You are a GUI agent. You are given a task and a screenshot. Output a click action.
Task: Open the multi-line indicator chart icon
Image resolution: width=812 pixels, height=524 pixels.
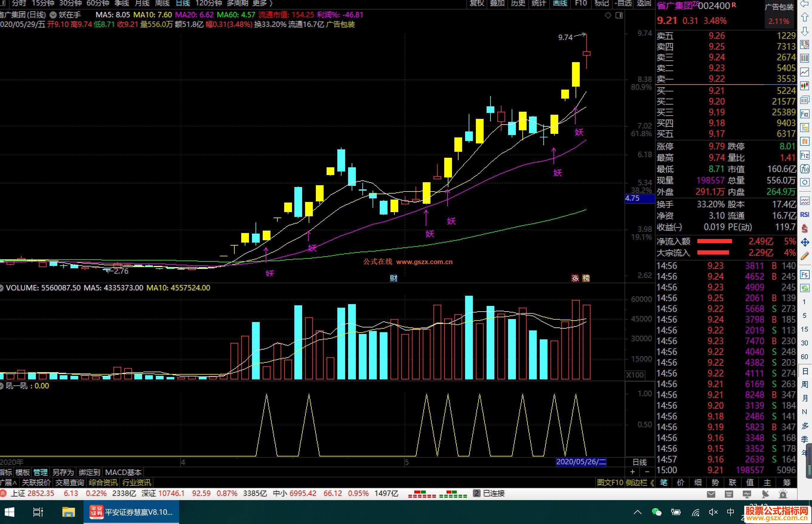(x=805, y=201)
